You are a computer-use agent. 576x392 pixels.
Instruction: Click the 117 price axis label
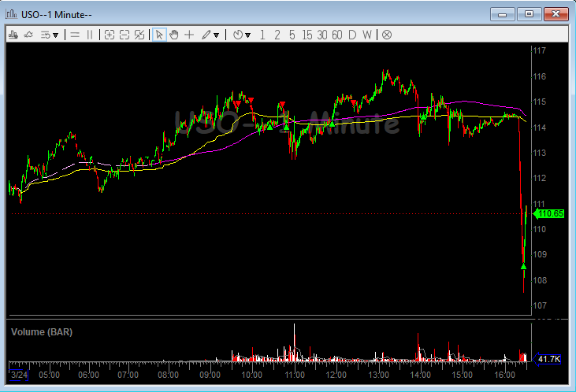pyautogui.click(x=540, y=50)
